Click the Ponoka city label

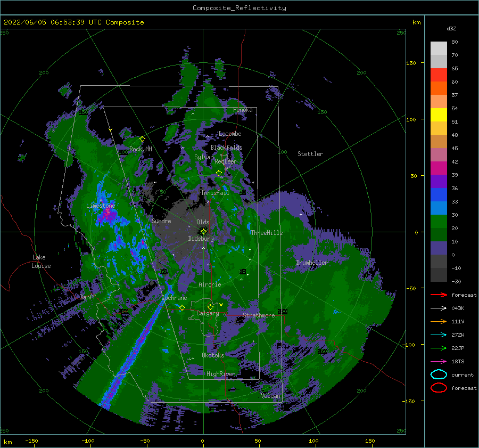point(243,110)
